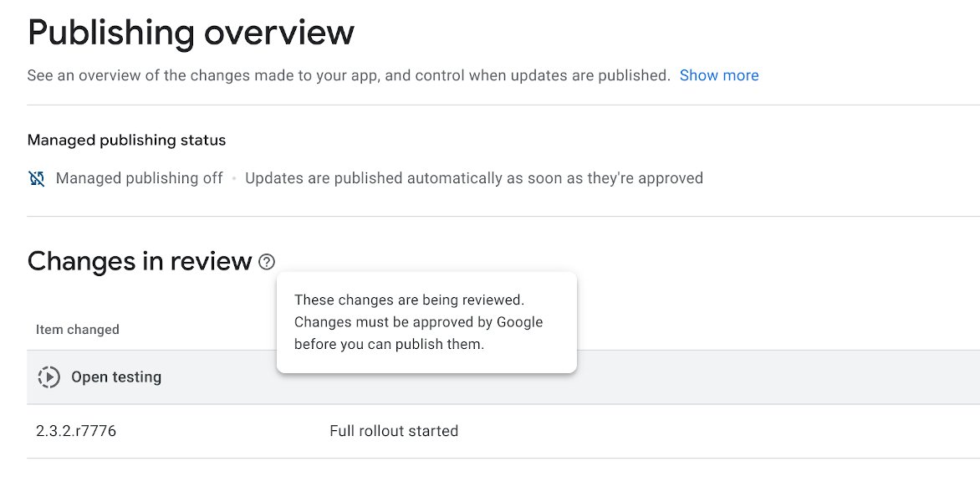980x487 pixels.
Task: Click the See an overview description text
Action: click(349, 75)
